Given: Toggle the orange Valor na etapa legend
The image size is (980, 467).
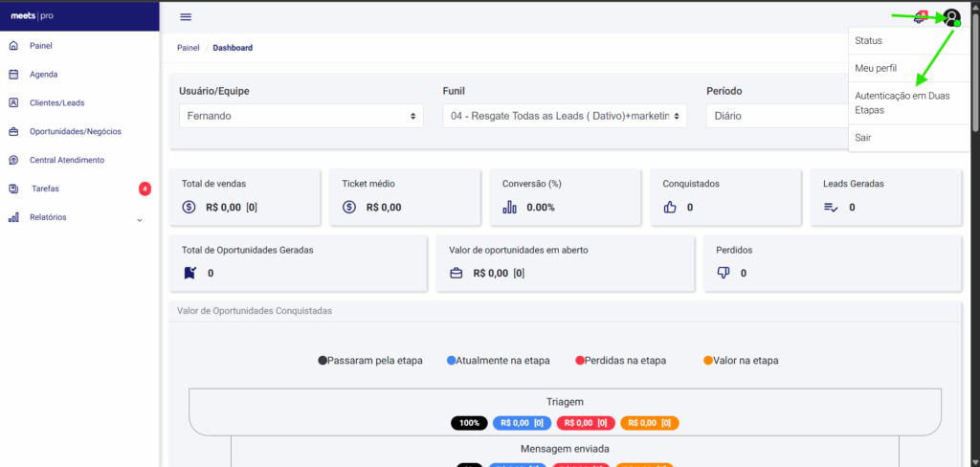Looking at the screenshot, I should pos(741,361).
